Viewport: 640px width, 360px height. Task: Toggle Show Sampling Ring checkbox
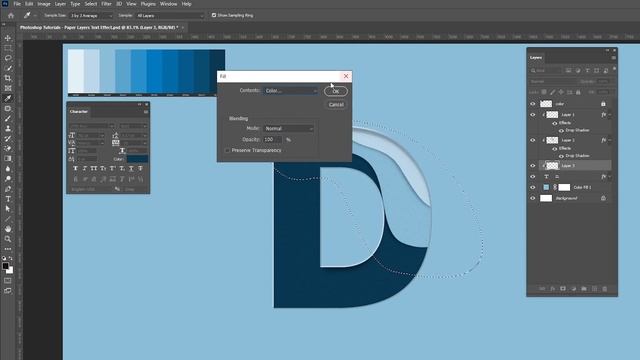[213, 15]
